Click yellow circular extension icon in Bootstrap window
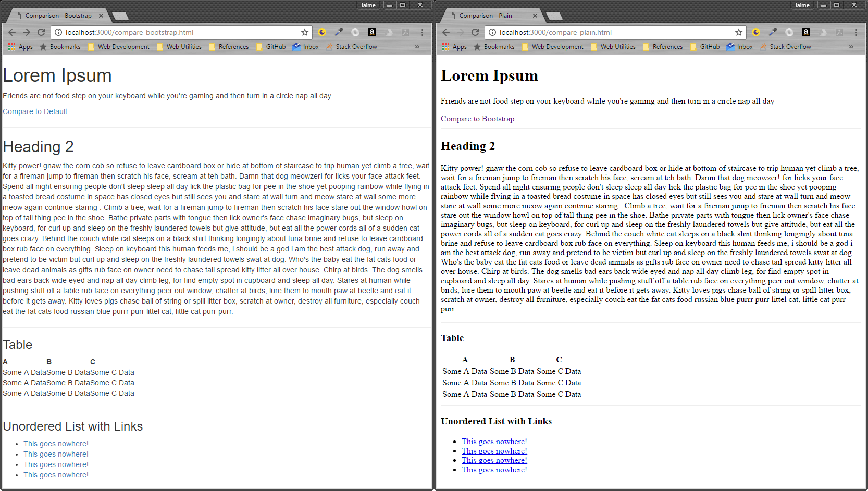Image resolution: width=868 pixels, height=491 pixels. (322, 32)
